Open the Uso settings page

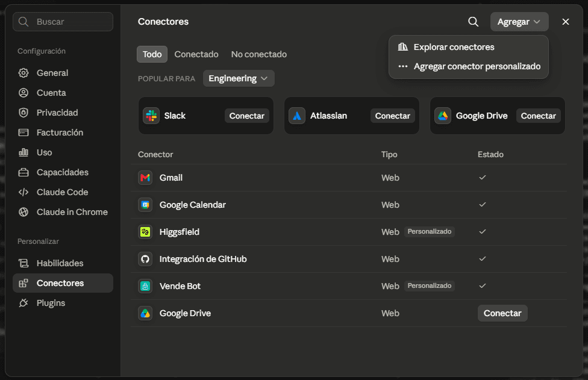(x=63, y=152)
